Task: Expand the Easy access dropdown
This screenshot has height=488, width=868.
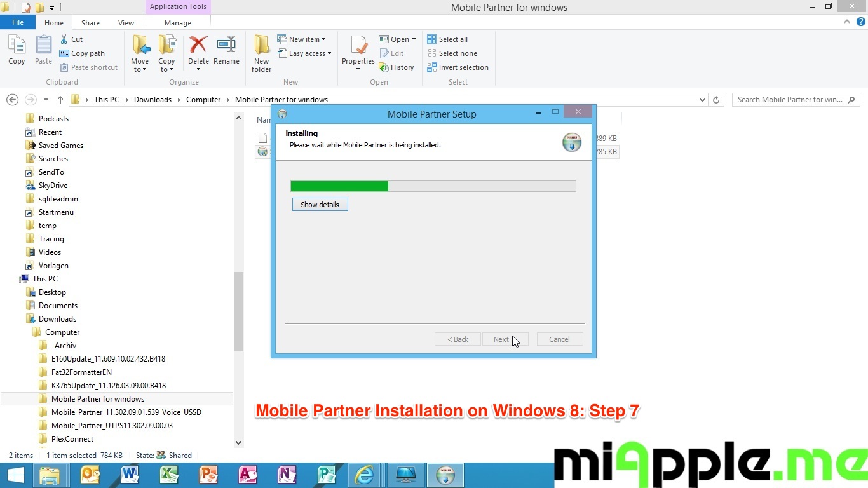Action: tap(305, 53)
